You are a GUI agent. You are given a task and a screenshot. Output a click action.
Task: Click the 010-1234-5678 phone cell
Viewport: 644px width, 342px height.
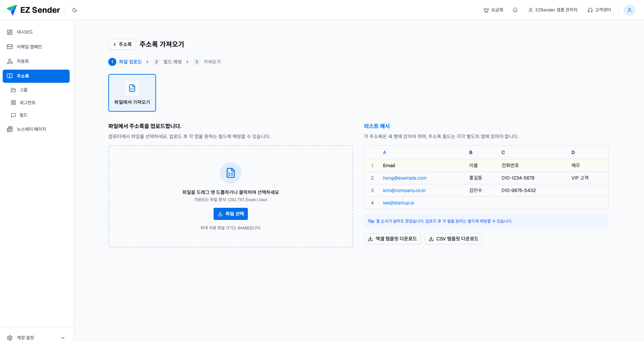pos(518,178)
